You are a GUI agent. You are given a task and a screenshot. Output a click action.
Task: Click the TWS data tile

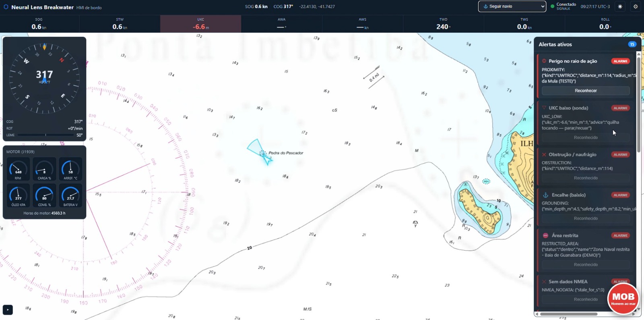pos(524,24)
